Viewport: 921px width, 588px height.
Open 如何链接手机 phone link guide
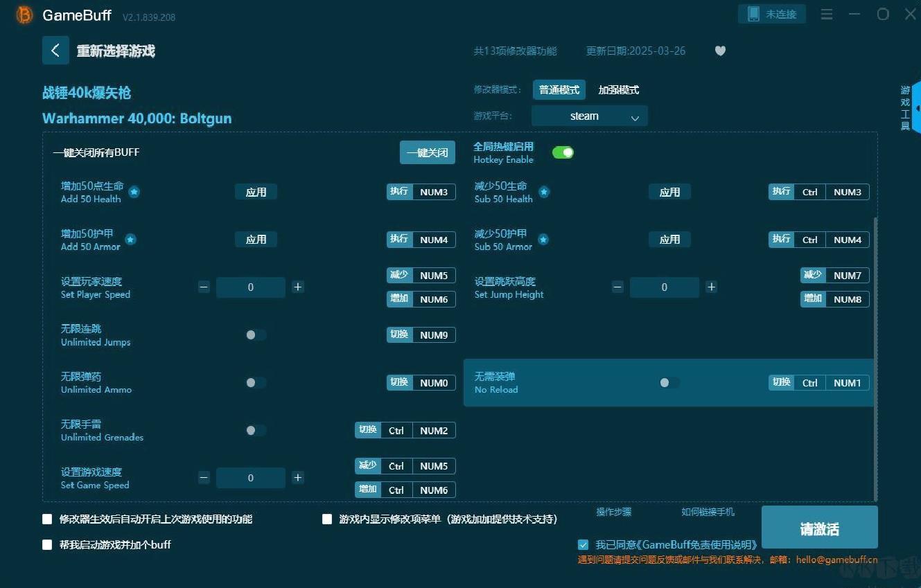pos(708,512)
